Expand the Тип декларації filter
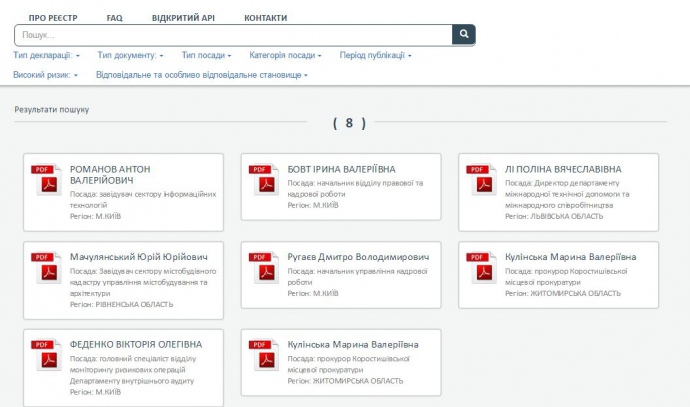The width and height of the screenshot is (690, 407). point(46,55)
